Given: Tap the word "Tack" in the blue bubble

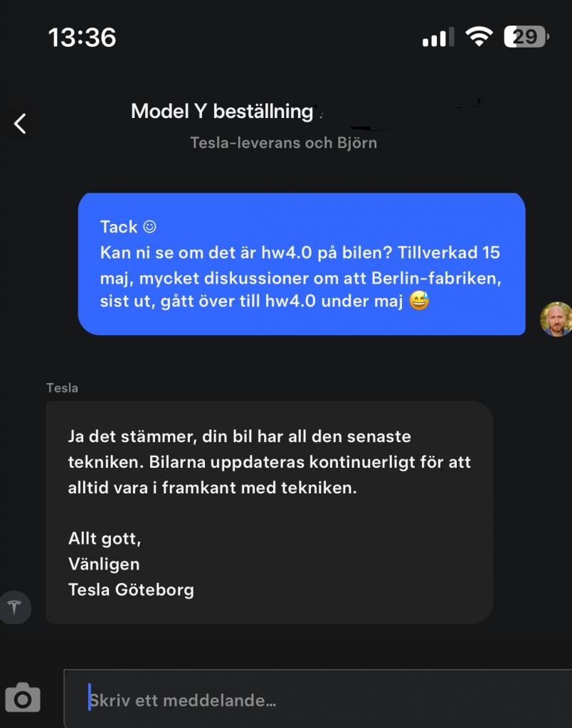Looking at the screenshot, I should pos(119,227).
